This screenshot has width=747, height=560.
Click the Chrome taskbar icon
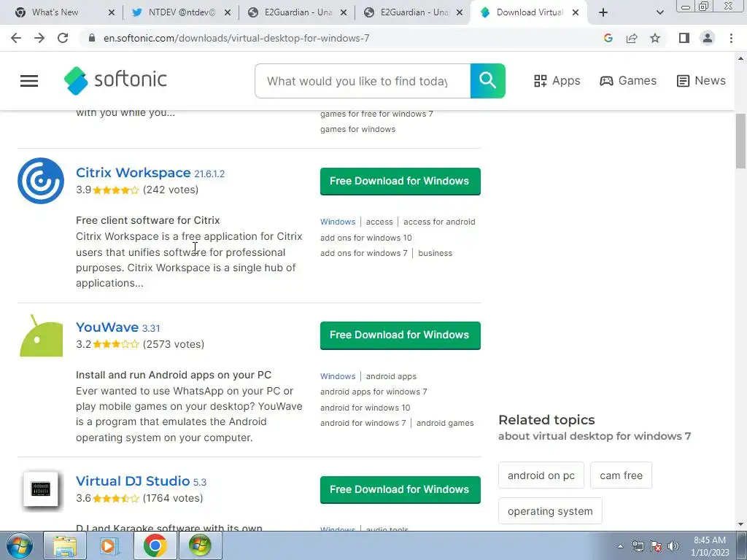coord(155,545)
